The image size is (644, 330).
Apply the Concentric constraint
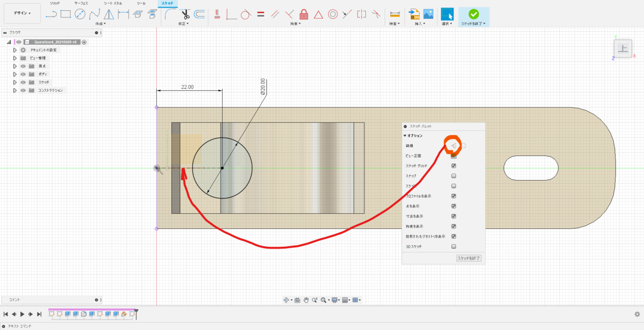333,14
